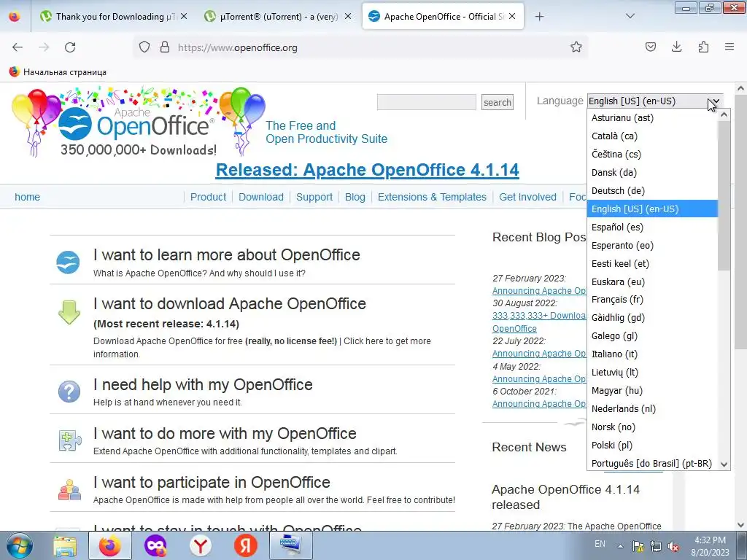Close the 'Thank you for Downloading' tab
This screenshot has width=747, height=560.
coord(184,17)
